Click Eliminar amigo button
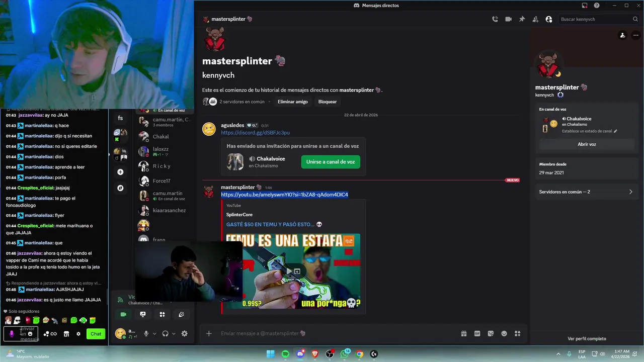The width and height of the screenshot is (644, 362). [293, 102]
